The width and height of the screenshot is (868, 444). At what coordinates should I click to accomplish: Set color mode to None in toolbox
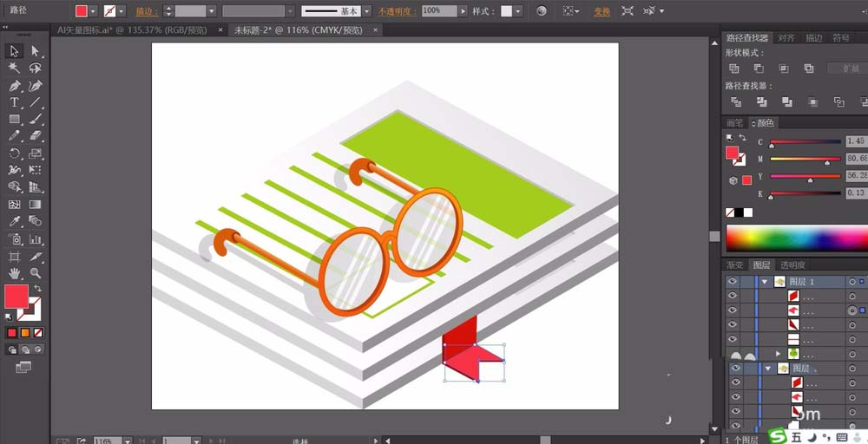click(38, 333)
